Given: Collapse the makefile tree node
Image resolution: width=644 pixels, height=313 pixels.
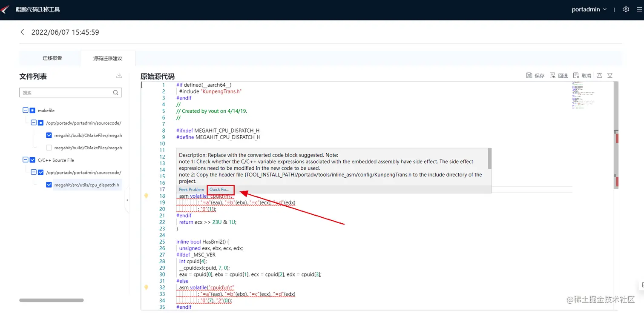Looking at the screenshot, I should click(x=25, y=111).
